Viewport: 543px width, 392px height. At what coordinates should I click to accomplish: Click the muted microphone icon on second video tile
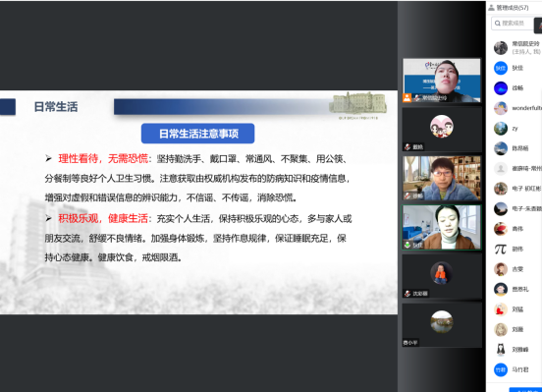pyautogui.click(x=407, y=147)
